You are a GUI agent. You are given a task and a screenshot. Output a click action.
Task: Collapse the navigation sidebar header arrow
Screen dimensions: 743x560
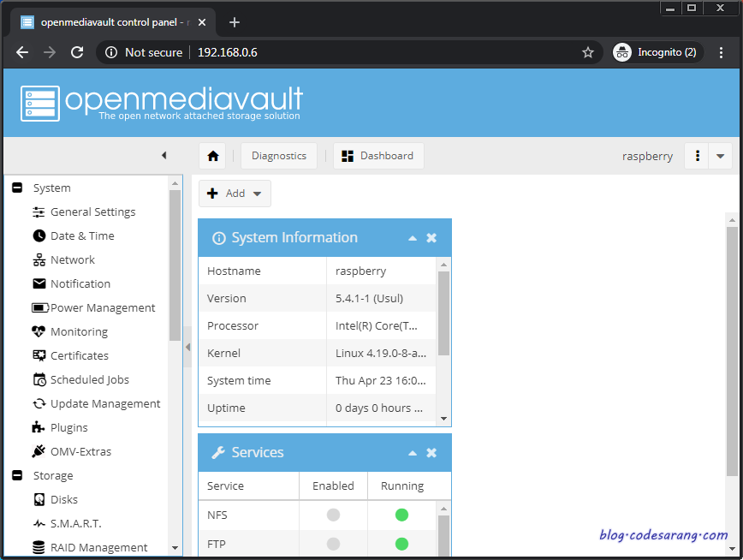164,155
